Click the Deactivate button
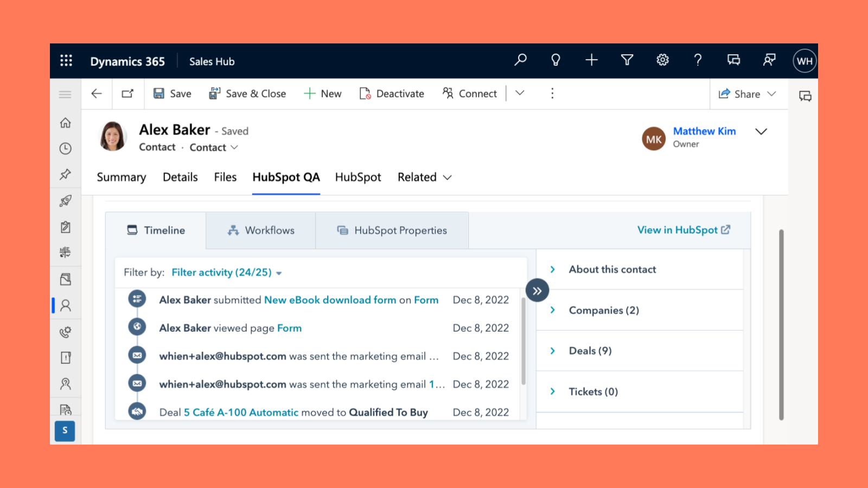The image size is (868, 488). (x=392, y=93)
